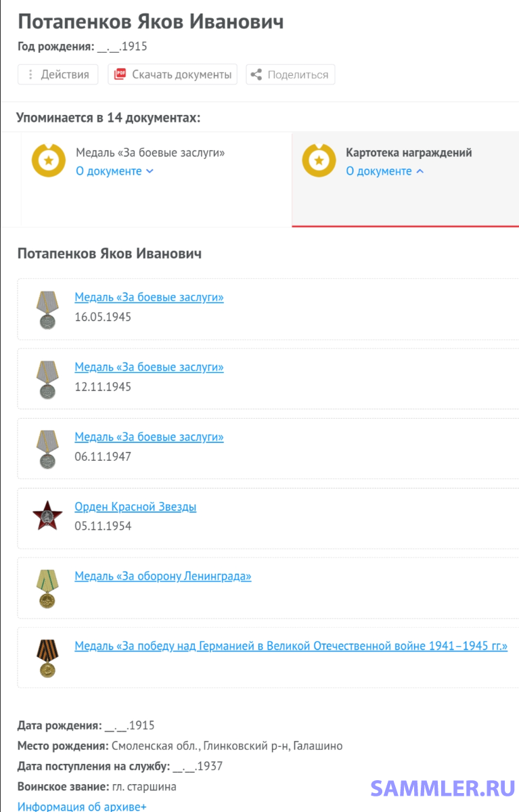This screenshot has height=812, width=519.
Task: Open Медаль «За боевые заслуги» link dated 06.11.1947
Action: click(x=149, y=437)
